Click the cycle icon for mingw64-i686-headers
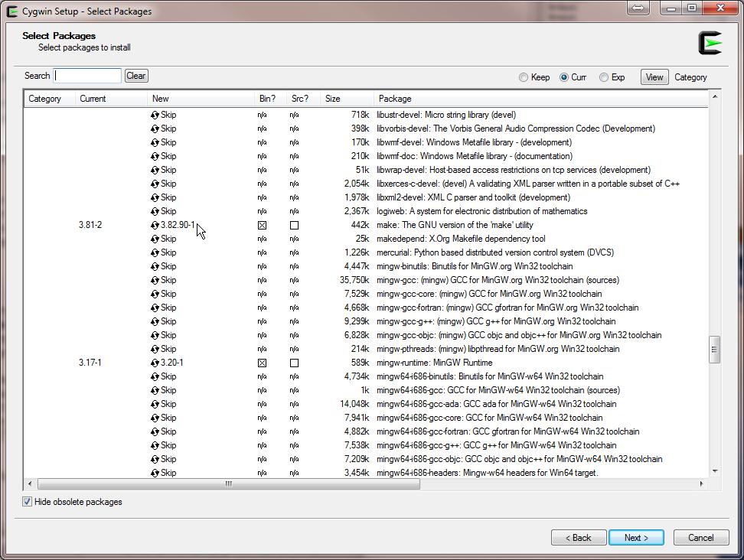Screen dimensions: 744x560 pyautogui.click(x=155, y=473)
